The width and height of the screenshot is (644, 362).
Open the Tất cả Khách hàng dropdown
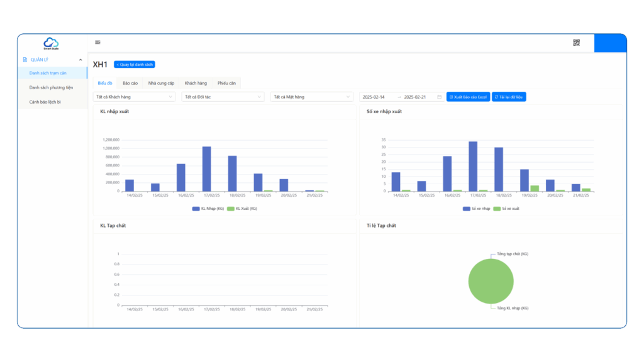coord(135,97)
